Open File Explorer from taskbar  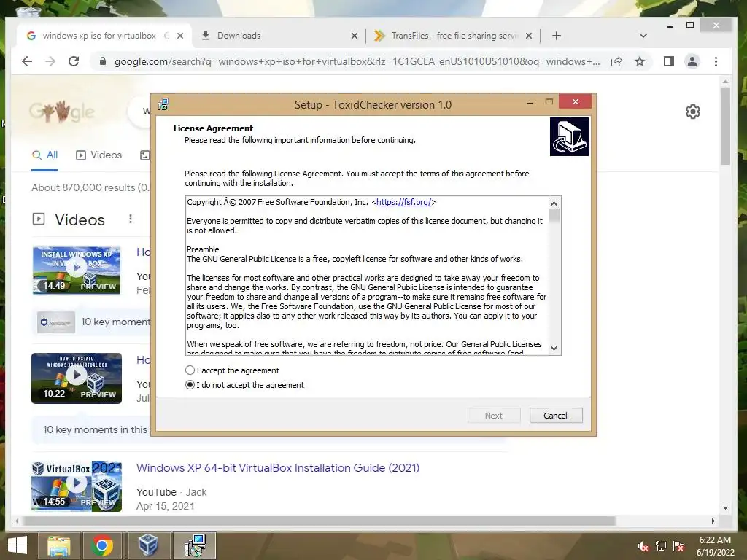58,545
